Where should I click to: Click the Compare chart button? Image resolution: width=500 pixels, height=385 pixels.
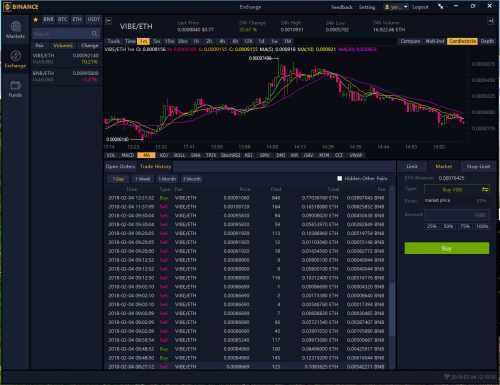point(410,41)
